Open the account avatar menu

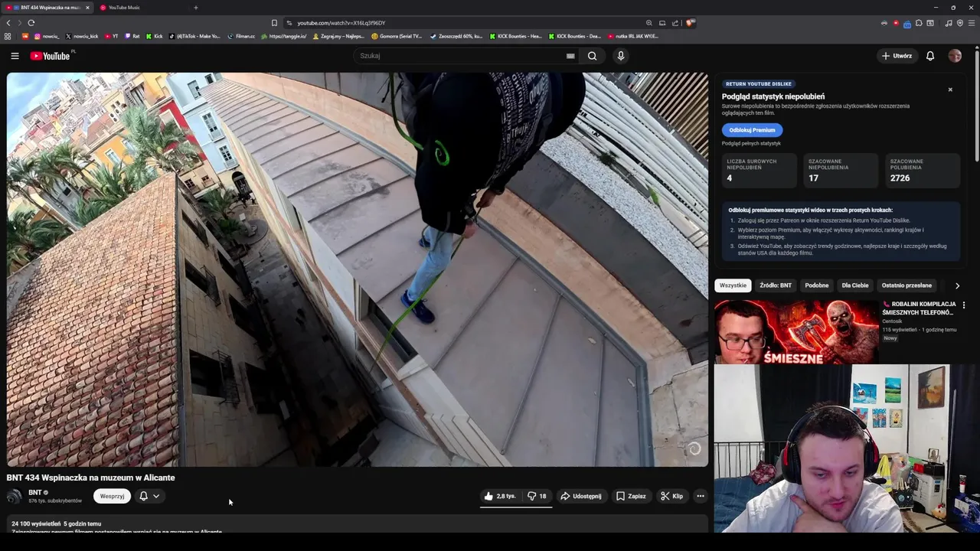(x=955, y=56)
